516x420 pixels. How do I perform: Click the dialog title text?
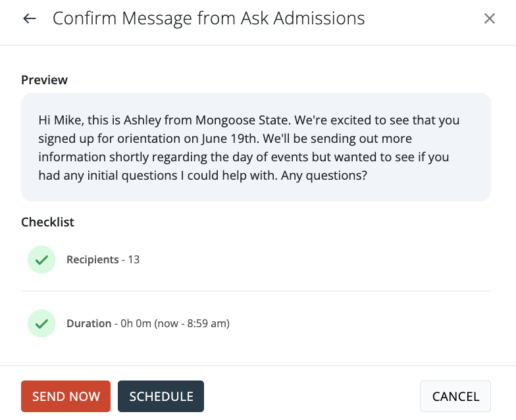pyautogui.click(x=209, y=18)
